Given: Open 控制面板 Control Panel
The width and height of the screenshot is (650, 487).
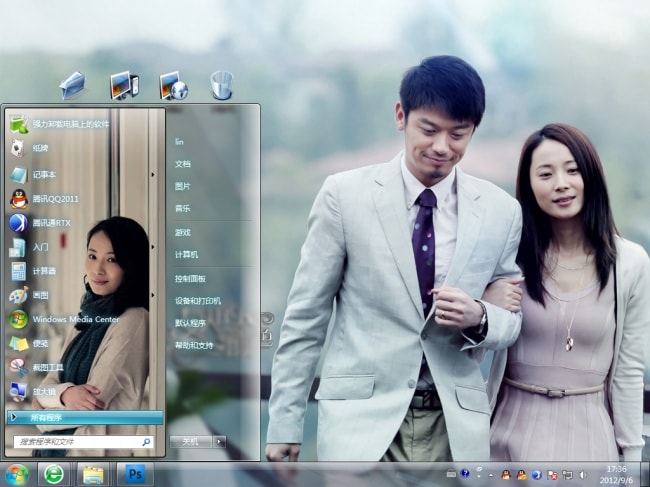Looking at the screenshot, I should tap(190, 278).
